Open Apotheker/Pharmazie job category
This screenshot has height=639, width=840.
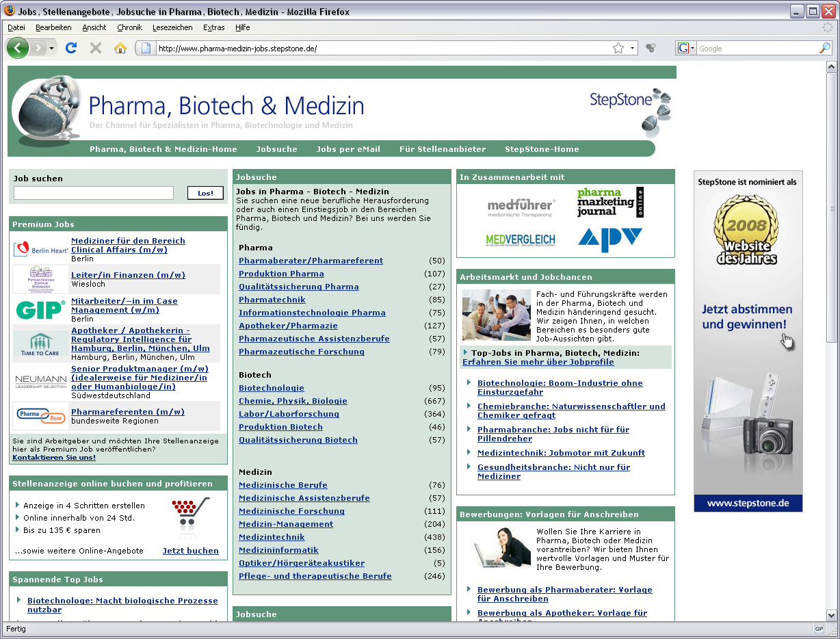(288, 326)
